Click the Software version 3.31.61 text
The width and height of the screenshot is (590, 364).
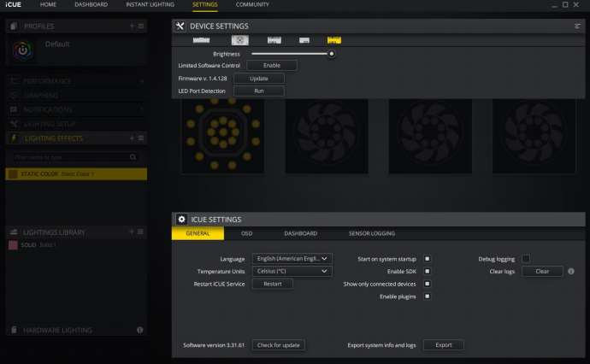[x=214, y=345]
